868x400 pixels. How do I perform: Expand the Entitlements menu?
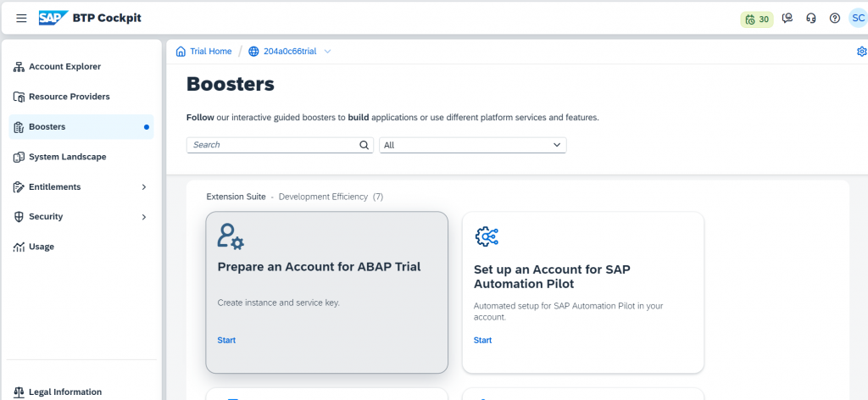coord(143,186)
